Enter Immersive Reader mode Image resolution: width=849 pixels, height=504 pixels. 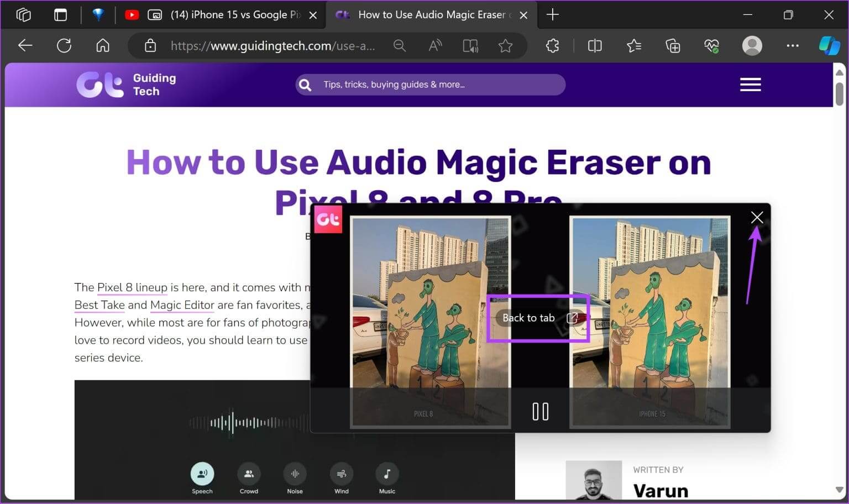click(x=470, y=46)
